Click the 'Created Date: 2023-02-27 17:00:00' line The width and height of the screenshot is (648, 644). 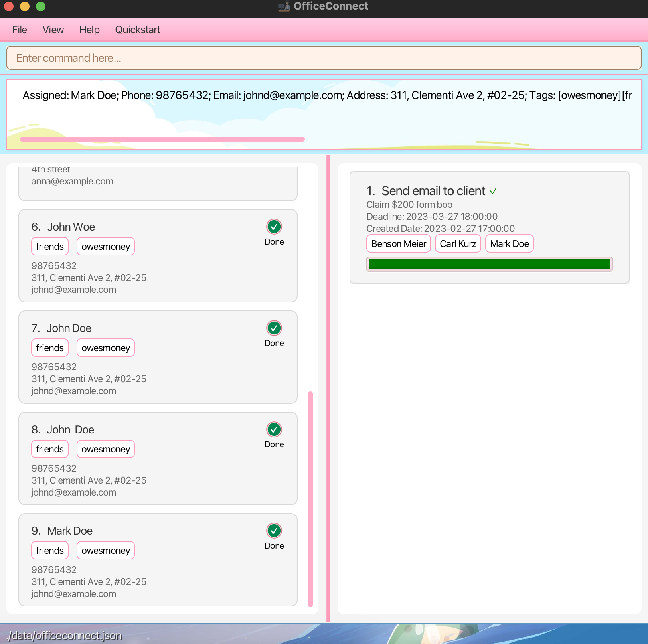pos(441,229)
